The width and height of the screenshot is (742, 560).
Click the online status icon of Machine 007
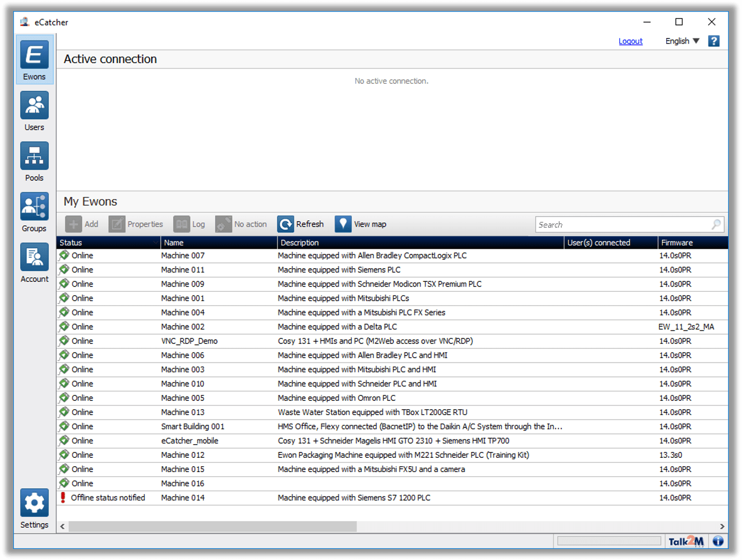[64, 255]
